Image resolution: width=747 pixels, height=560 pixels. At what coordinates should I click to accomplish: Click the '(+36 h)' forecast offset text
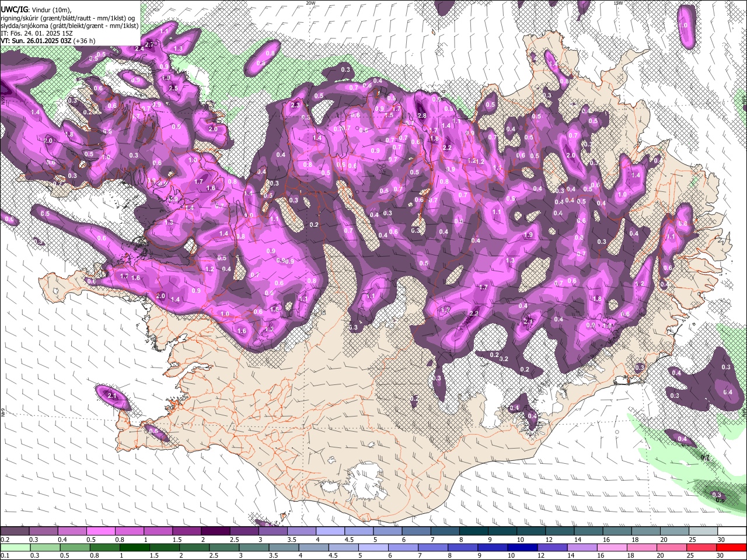85,41
